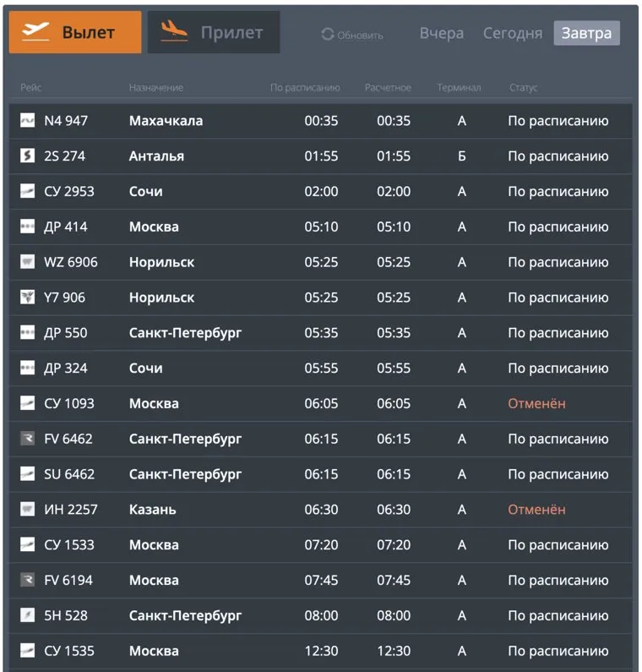Click the Обновить refresh link

[360, 36]
